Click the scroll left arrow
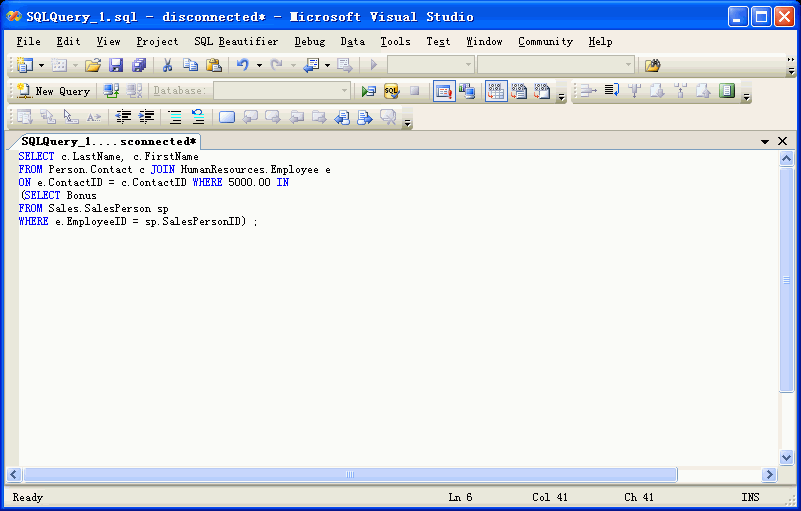The width and height of the screenshot is (801, 511). tap(14, 474)
